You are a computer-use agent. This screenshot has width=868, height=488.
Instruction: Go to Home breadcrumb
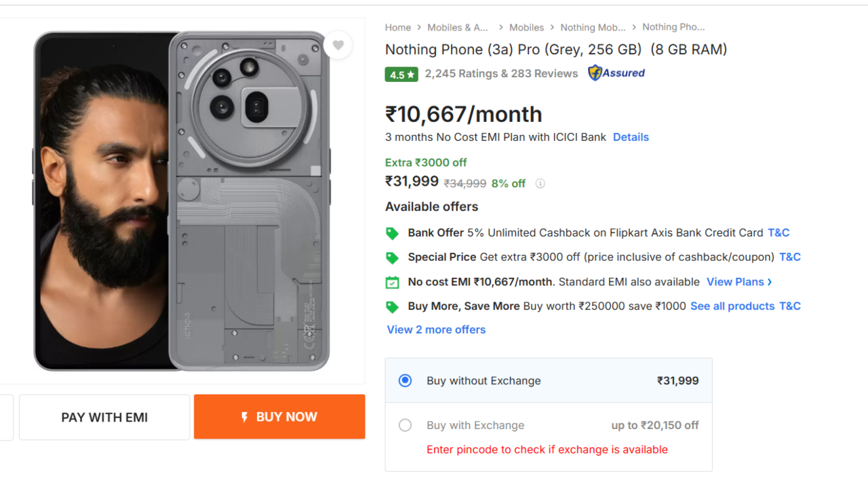398,28
